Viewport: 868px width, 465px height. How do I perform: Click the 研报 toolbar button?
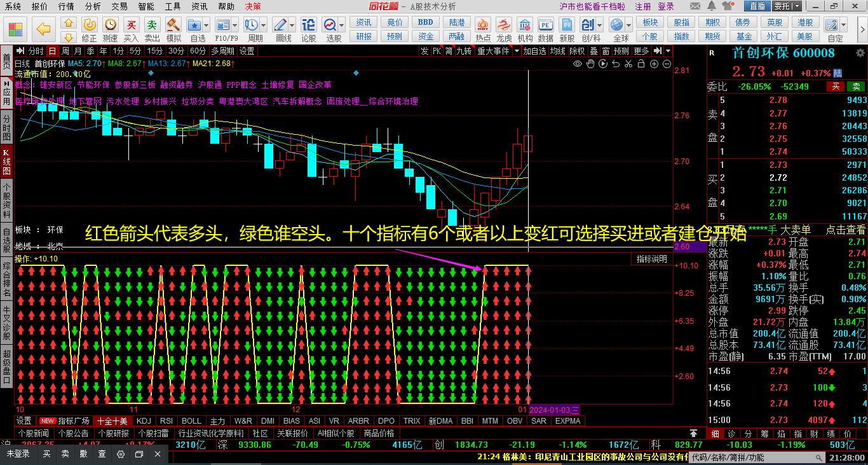click(364, 36)
